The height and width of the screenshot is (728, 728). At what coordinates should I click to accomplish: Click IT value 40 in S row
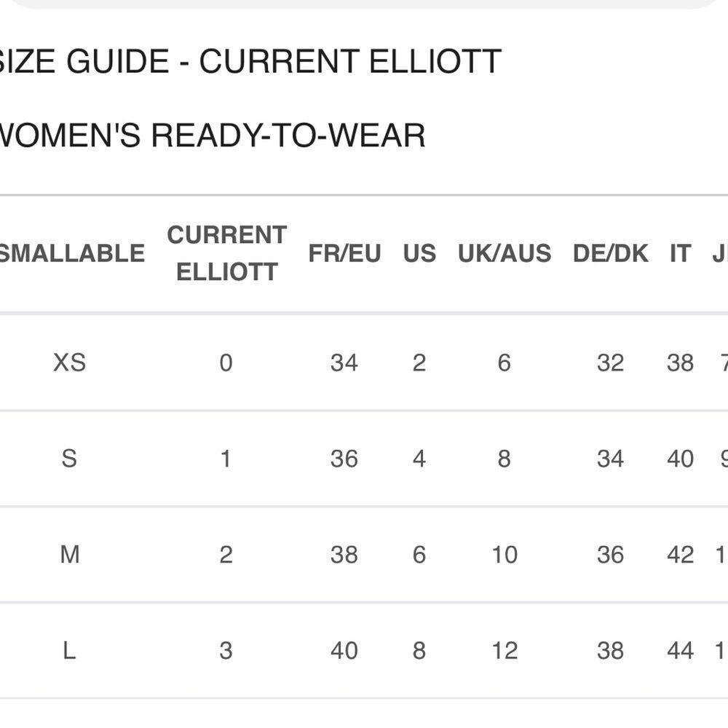coord(680,459)
